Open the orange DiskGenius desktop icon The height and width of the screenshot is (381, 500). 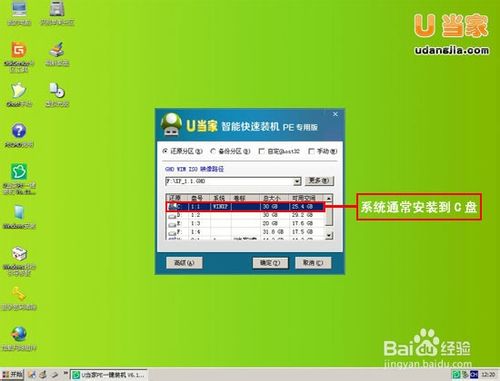click(19, 56)
